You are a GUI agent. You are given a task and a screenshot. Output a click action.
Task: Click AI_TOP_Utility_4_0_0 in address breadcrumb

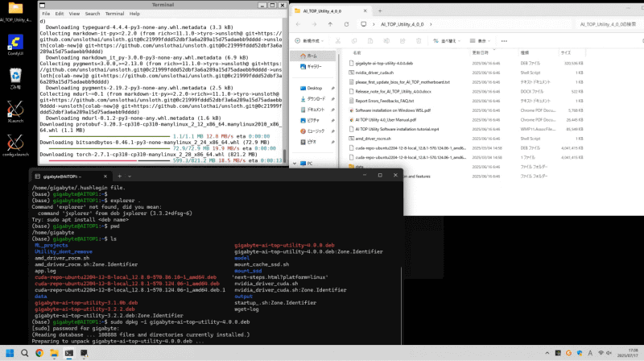tap(402, 24)
